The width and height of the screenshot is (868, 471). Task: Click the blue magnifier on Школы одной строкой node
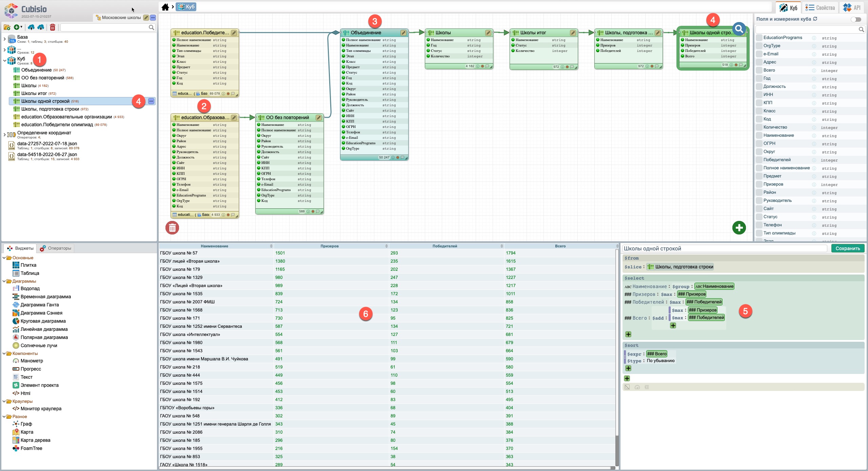(739, 29)
